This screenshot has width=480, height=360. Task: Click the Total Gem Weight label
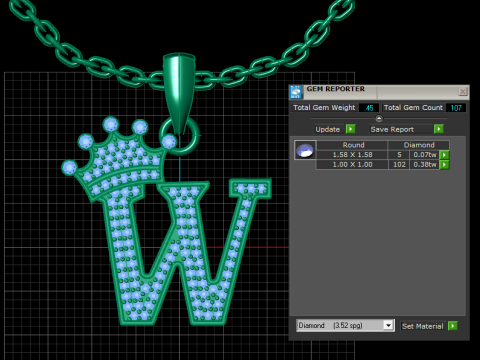pos(324,108)
